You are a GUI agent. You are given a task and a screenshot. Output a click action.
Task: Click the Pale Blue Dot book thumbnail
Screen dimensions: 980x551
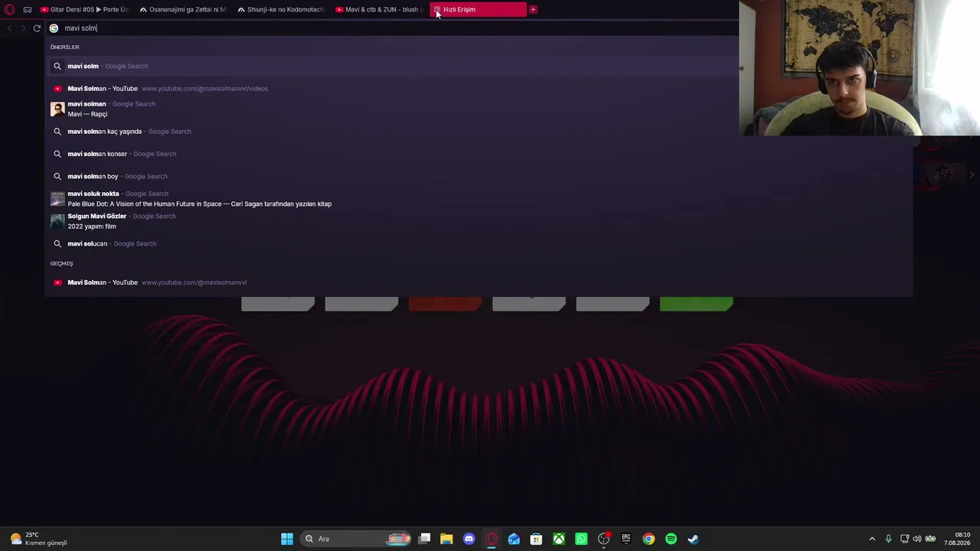coord(57,199)
